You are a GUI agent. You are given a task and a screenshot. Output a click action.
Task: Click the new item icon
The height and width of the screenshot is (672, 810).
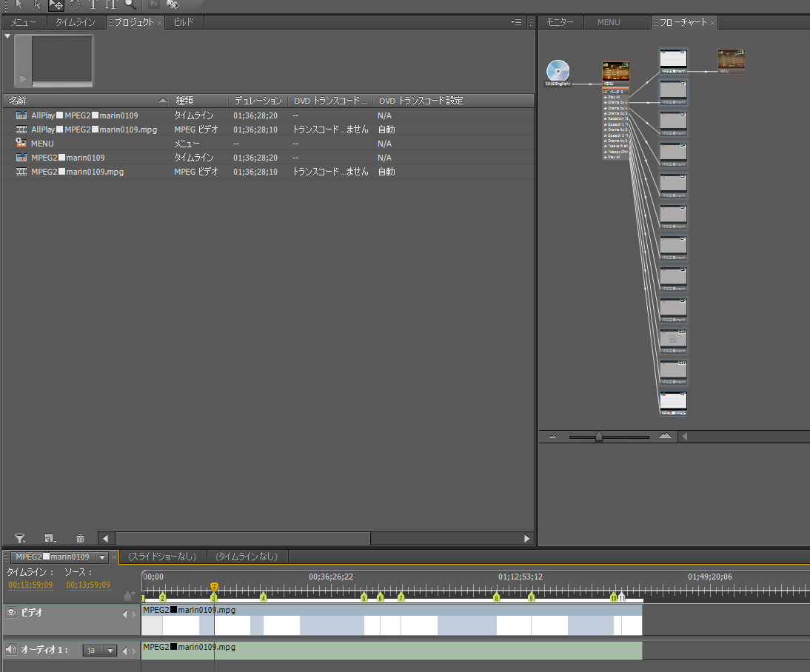pos(50,538)
